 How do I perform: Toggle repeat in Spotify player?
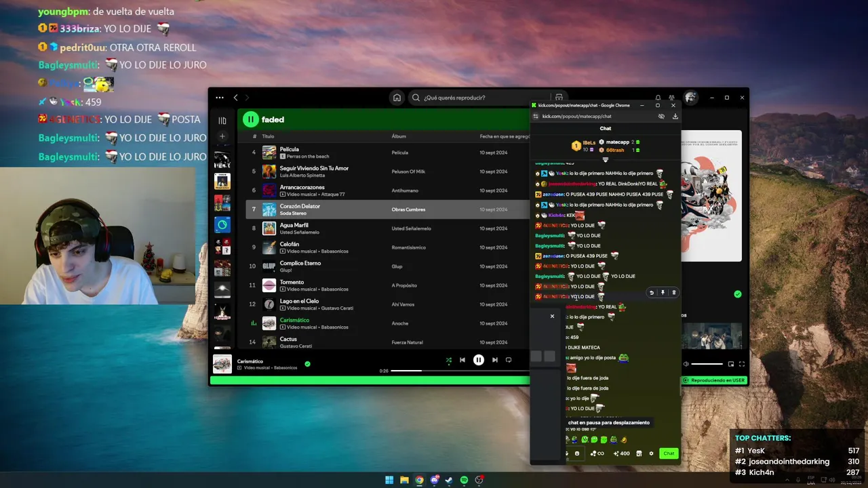[509, 360]
